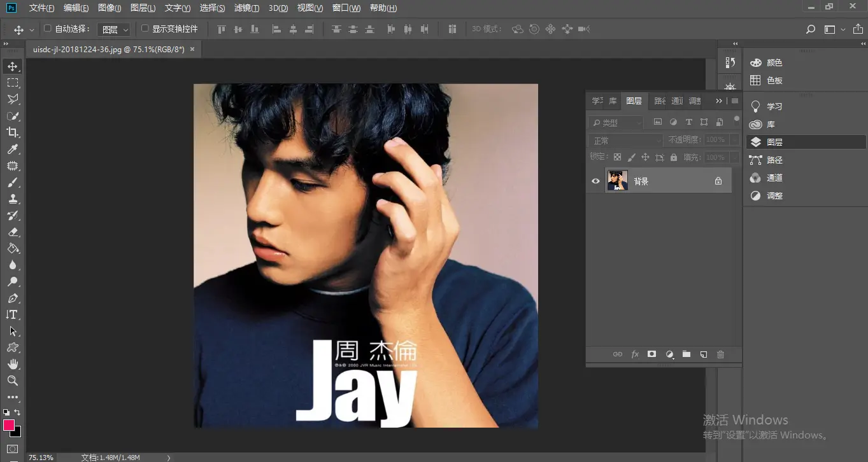Open the 图像(I) menu
Image resolution: width=868 pixels, height=462 pixels.
[x=110, y=8]
